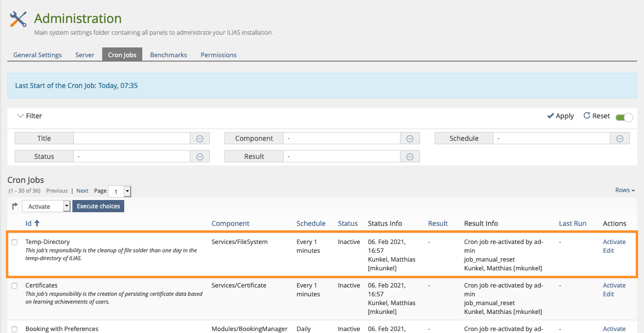Screen dimensions: 644x333
Task: Switch to the Benchmarks tab
Action: (168, 55)
